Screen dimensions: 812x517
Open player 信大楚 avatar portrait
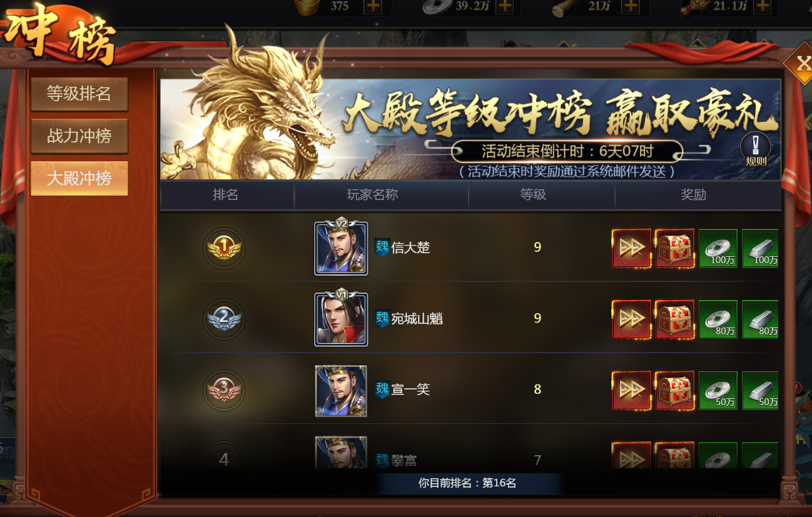tap(341, 248)
